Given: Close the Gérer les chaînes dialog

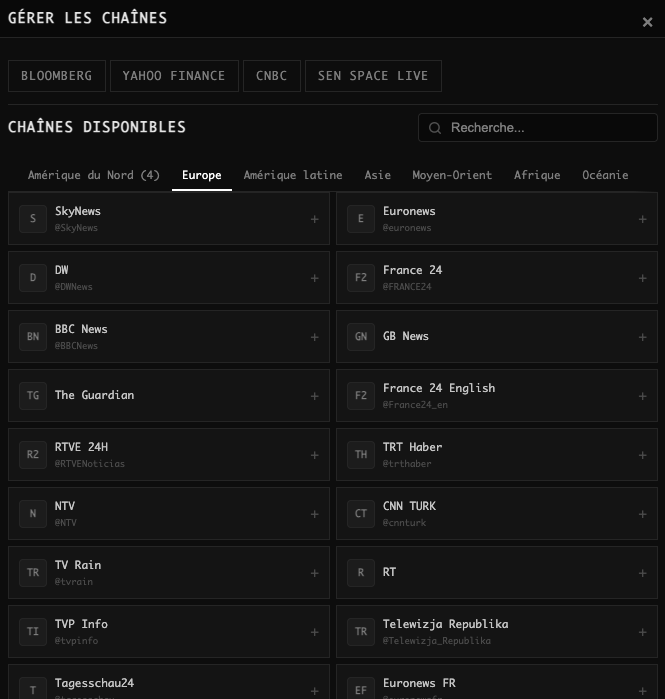Looking at the screenshot, I should 647,22.
